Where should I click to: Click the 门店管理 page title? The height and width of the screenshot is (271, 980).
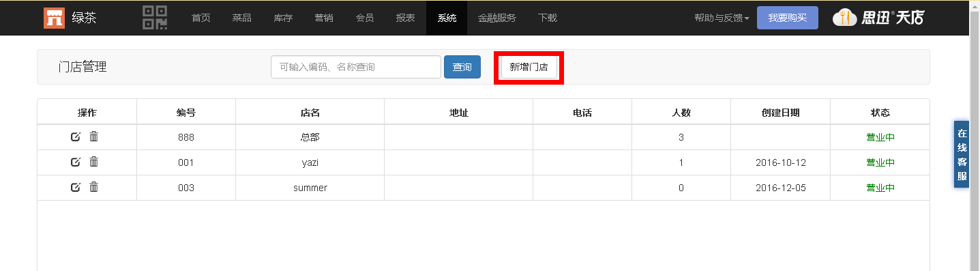[x=83, y=67]
